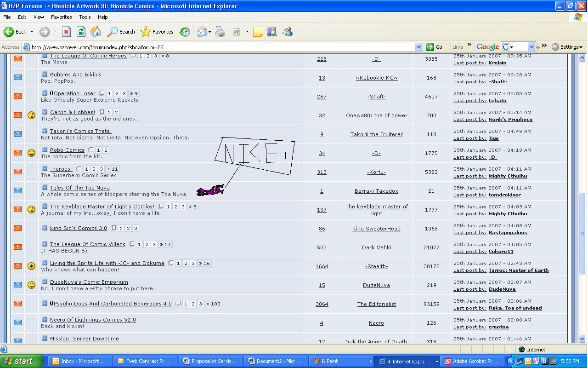Open the Favorites menu
Image resolution: width=588 pixels, height=368 pixels.
[61, 17]
